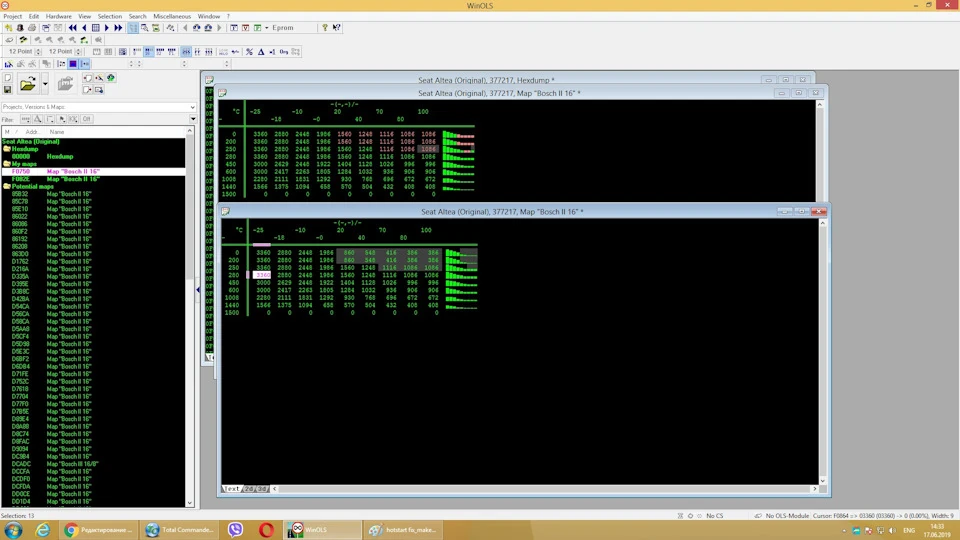Open the view-mode dropdown arrow before Eprom

point(266,28)
